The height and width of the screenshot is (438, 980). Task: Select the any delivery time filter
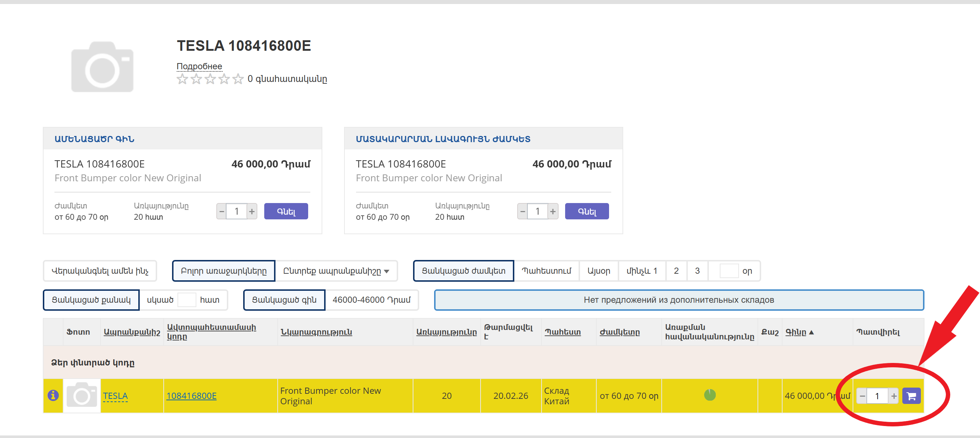click(x=464, y=271)
